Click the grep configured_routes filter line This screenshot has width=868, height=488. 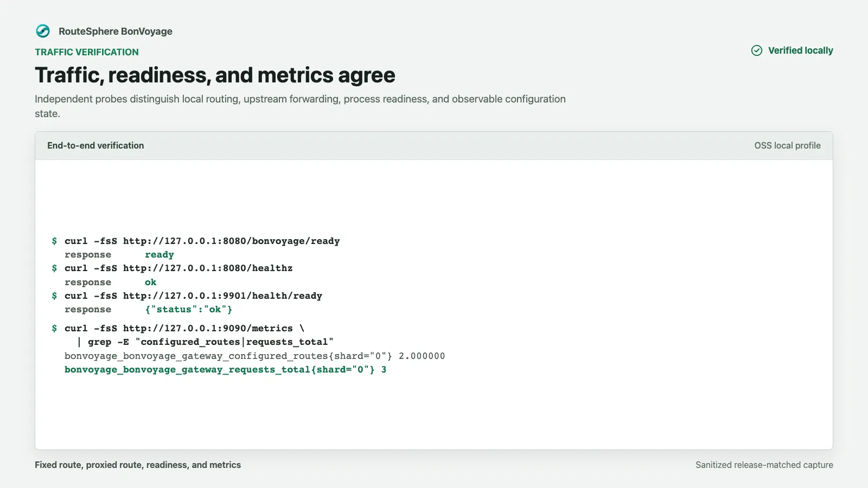(205, 342)
